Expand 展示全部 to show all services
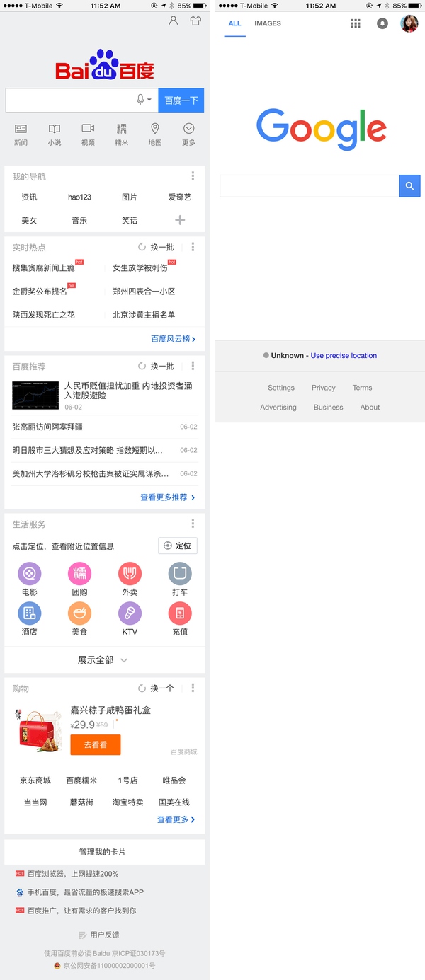The image size is (425, 980). pyautogui.click(x=103, y=660)
